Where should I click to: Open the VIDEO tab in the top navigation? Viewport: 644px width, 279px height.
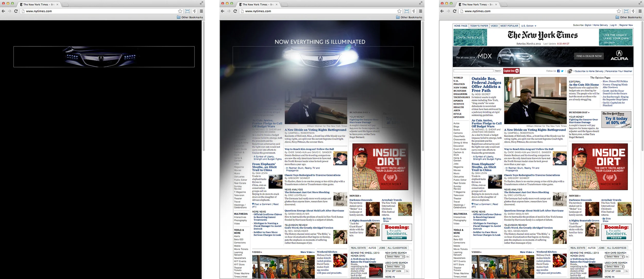click(x=494, y=26)
